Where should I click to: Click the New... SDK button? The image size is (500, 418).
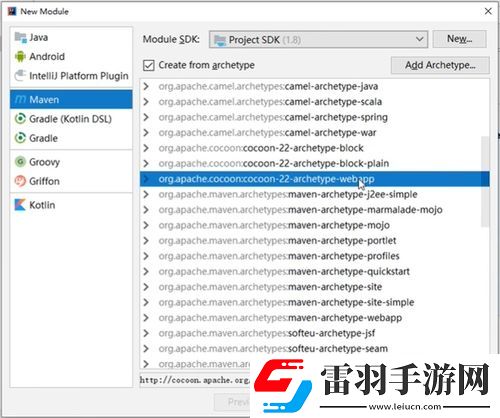[x=459, y=39]
